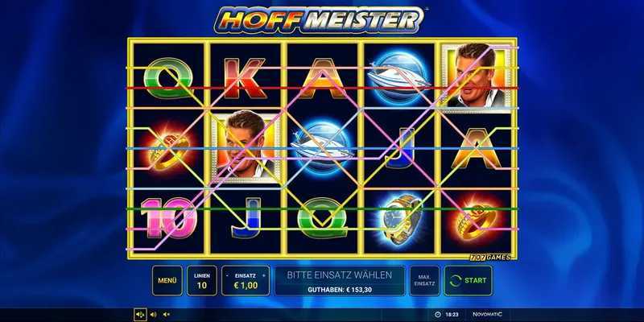Click the blue J symbol on second reel
This screenshot has width=644, height=322.
click(x=246, y=218)
